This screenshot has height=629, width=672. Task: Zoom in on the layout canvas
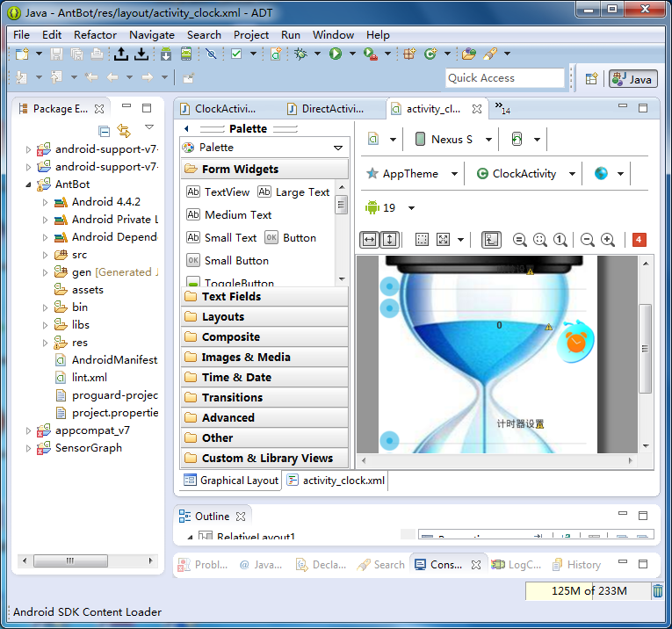[607, 239]
